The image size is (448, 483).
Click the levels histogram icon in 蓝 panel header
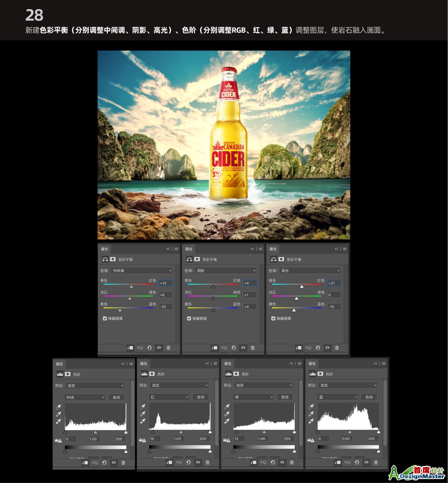[313, 374]
